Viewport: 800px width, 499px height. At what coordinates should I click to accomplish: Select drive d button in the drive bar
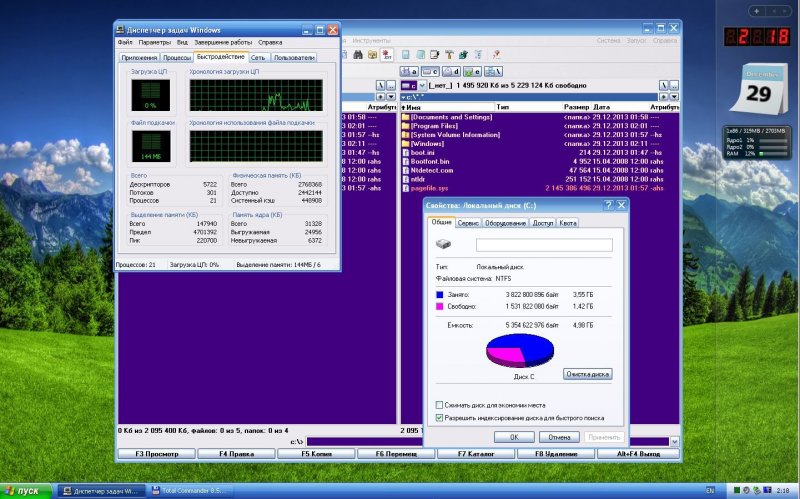tap(452, 72)
